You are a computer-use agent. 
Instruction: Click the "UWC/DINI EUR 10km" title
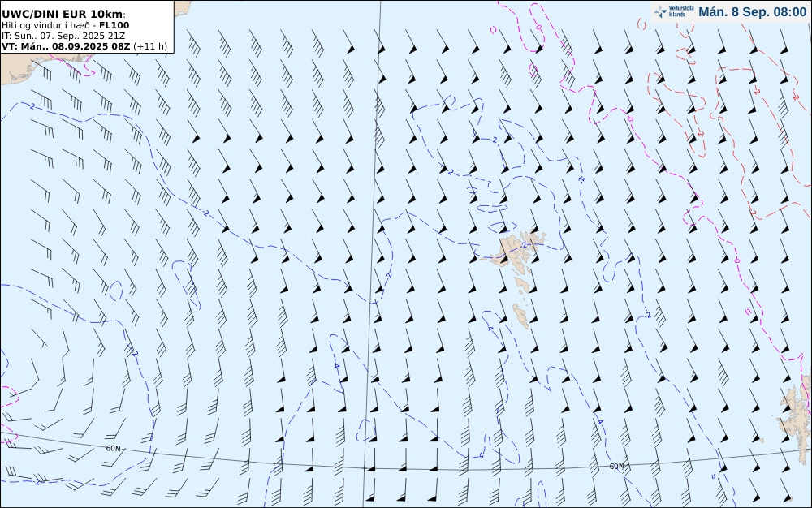(x=63, y=15)
